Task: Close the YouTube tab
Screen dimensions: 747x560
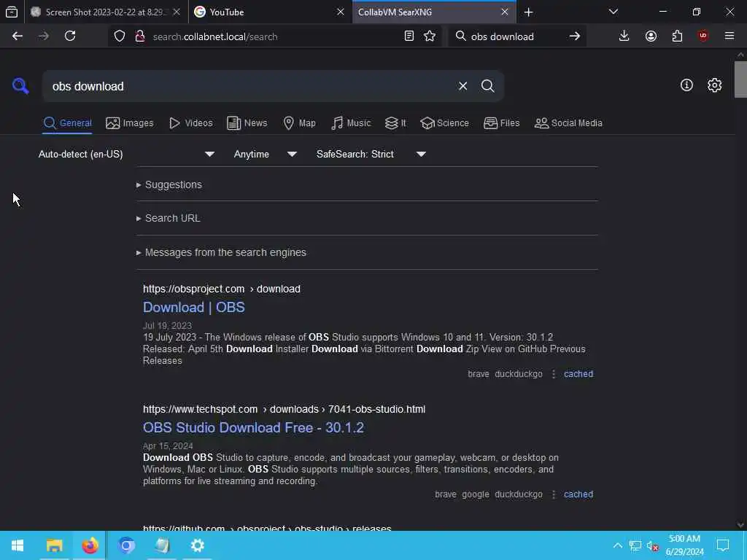Action: 340,12
